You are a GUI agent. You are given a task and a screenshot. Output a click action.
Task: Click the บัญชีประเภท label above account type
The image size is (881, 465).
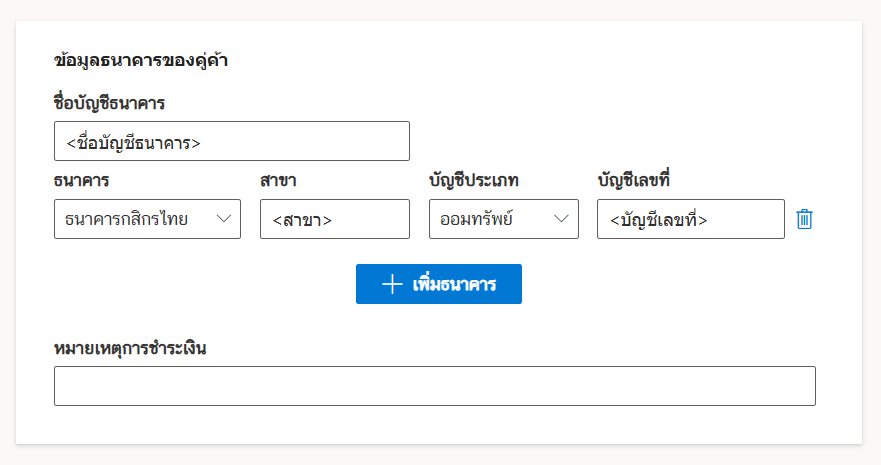coord(473,181)
